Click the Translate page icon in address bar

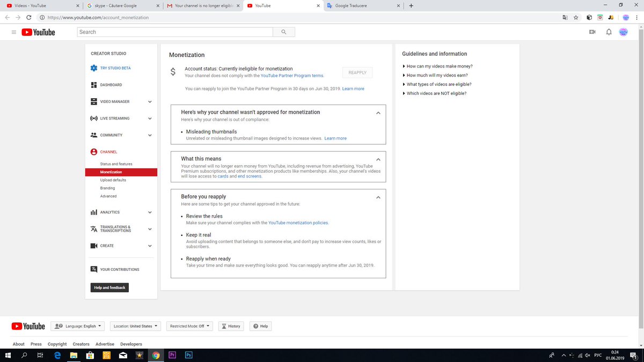point(565,17)
